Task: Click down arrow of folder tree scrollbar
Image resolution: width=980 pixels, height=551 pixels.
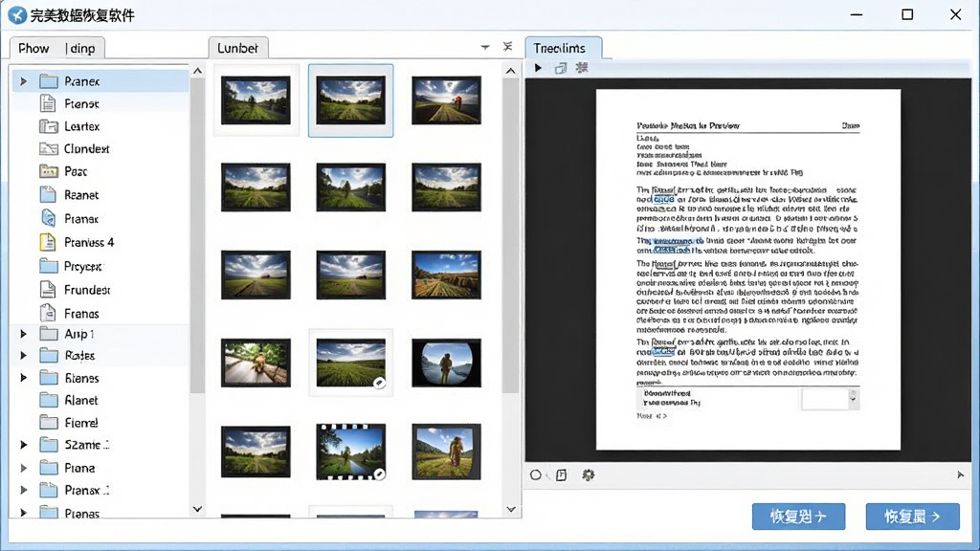Action: tap(197, 509)
